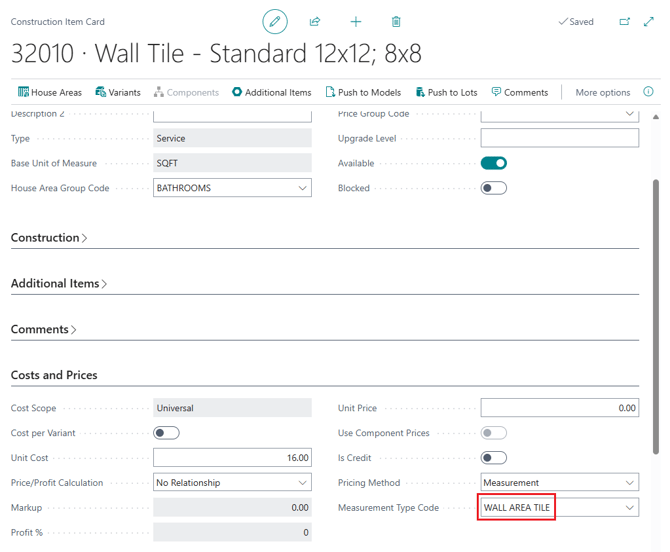Click the Base Unit of Measure field
The image size is (670, 552).
(x=232, y=163)
